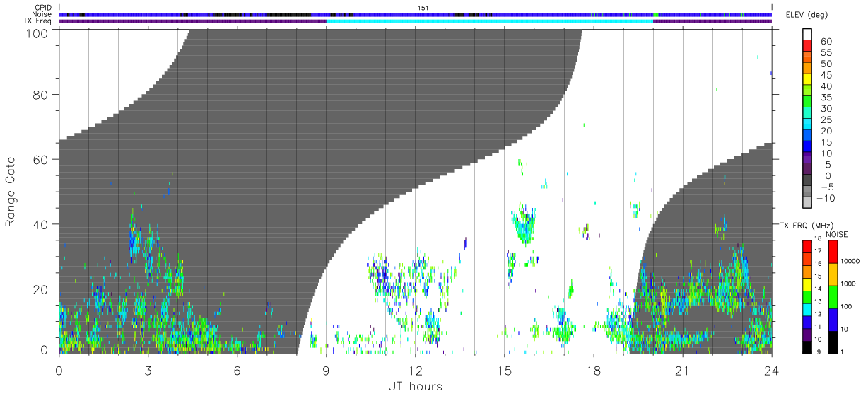Click the 60 label on ELEV scale
The height and width of the screenshot is (401, 868).
(x=826, y=42)
